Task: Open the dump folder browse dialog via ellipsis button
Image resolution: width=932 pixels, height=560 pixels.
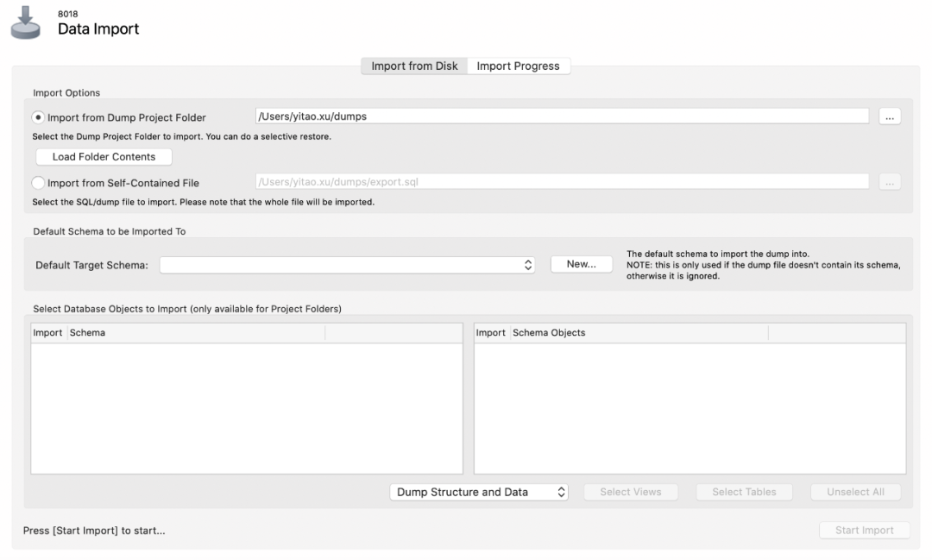Action: click(889, 116)
